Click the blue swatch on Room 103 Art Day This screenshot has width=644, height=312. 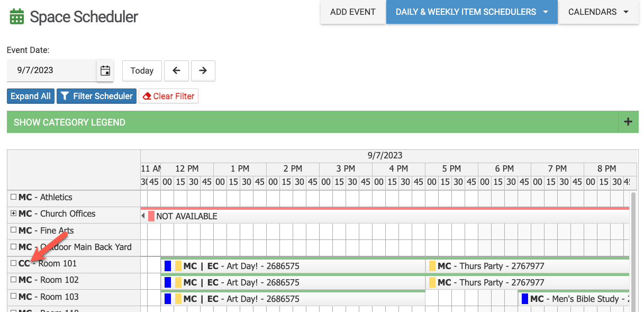(168, 299)
